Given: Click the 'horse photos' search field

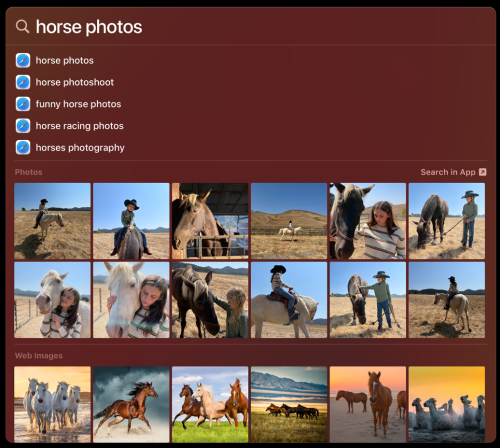Looking at the screenshot, I should (x=250, y=26).
